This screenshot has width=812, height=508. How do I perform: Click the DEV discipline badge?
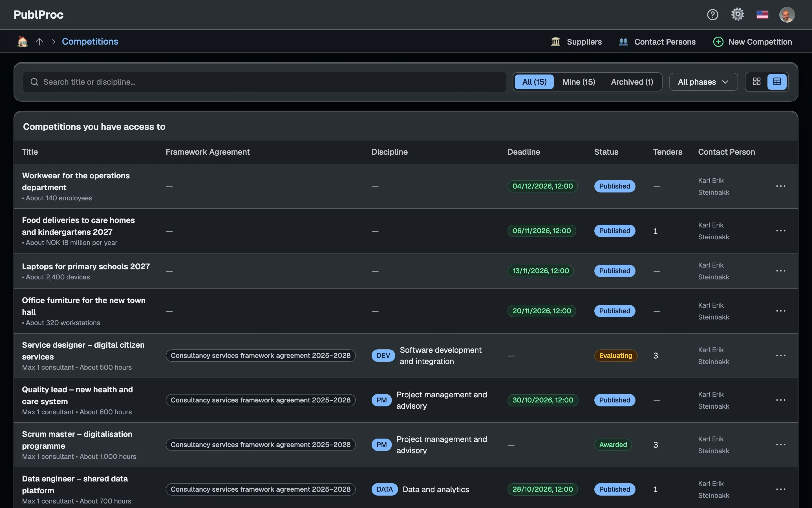click(x=383, y=356)
